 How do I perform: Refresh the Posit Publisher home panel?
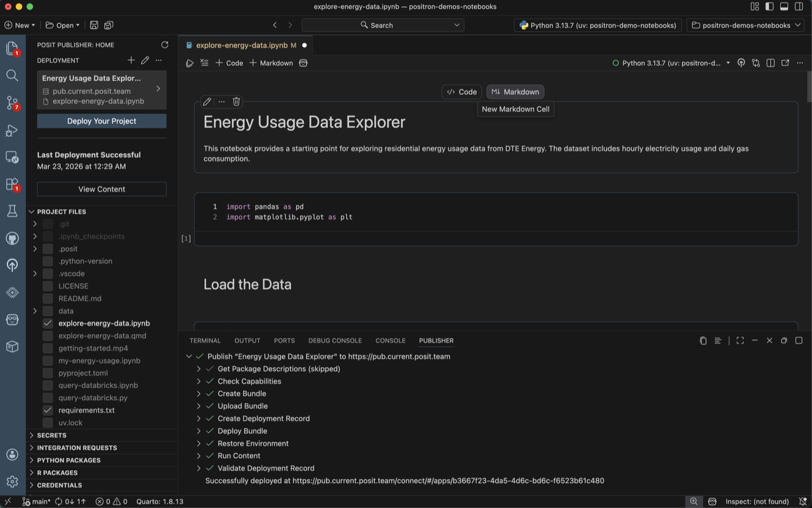click(x=165, y=45)
